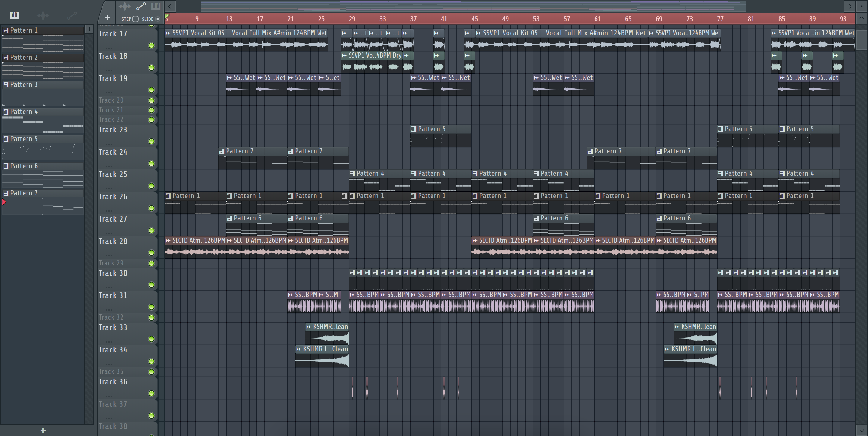Click the Track 30 header label

pos(113,273)
